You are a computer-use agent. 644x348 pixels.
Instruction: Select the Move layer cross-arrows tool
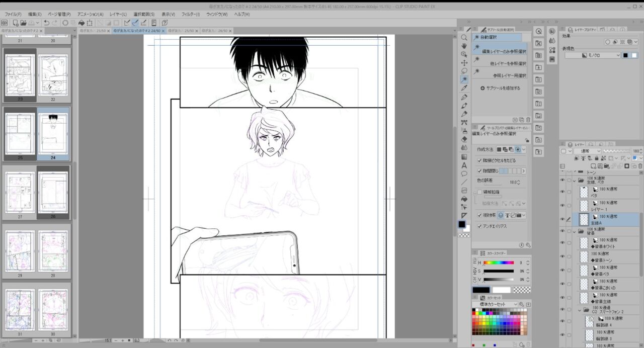464,63
